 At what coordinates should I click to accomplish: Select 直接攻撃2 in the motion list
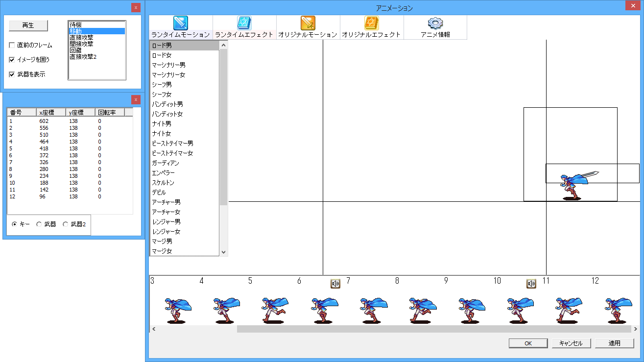pos(96,56)
